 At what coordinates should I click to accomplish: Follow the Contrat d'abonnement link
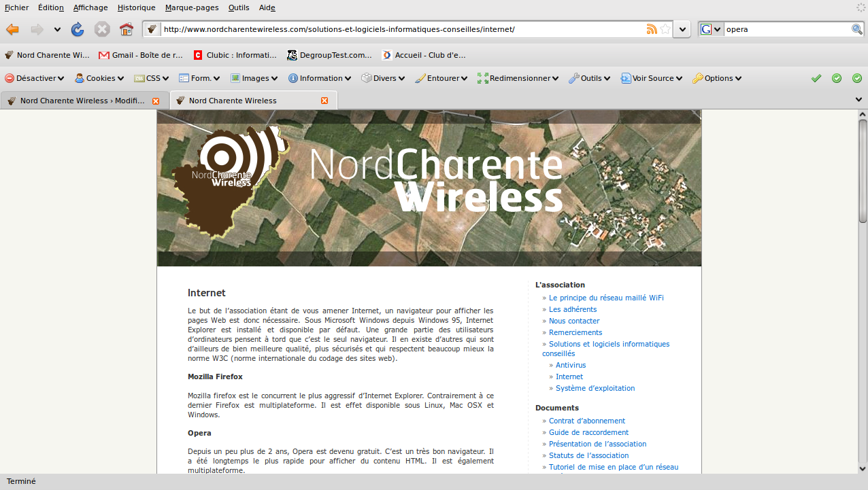click(x=586, y=421)
